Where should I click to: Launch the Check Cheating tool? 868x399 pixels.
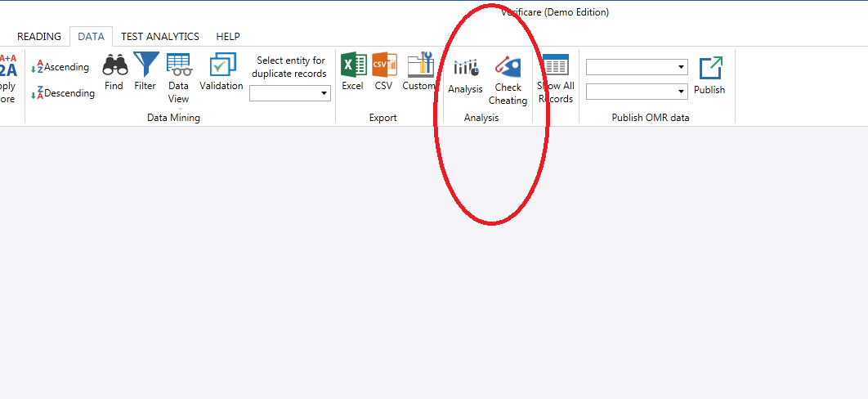508,81
